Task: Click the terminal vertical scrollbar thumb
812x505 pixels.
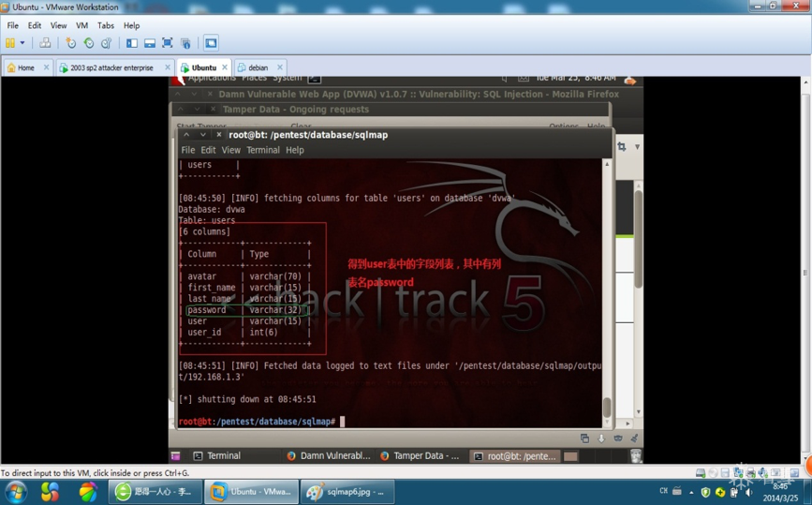Action: (607, 407)
